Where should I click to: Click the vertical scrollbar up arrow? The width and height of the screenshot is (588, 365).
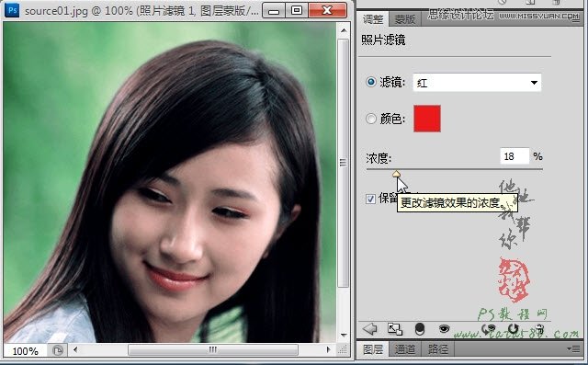pos(344,30)
